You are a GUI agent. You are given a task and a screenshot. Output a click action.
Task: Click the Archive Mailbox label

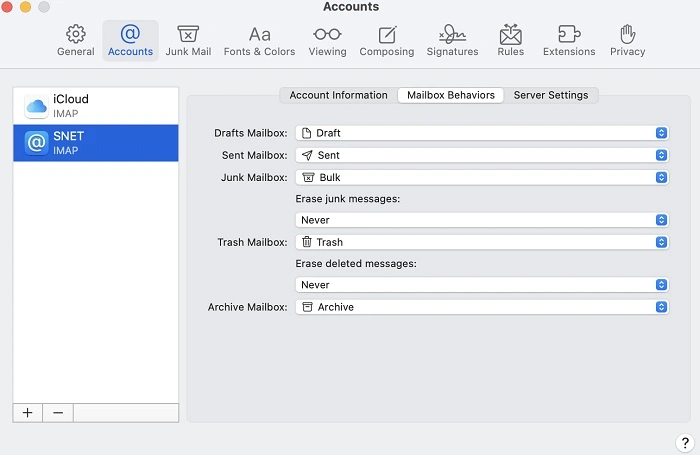[247, 307]
